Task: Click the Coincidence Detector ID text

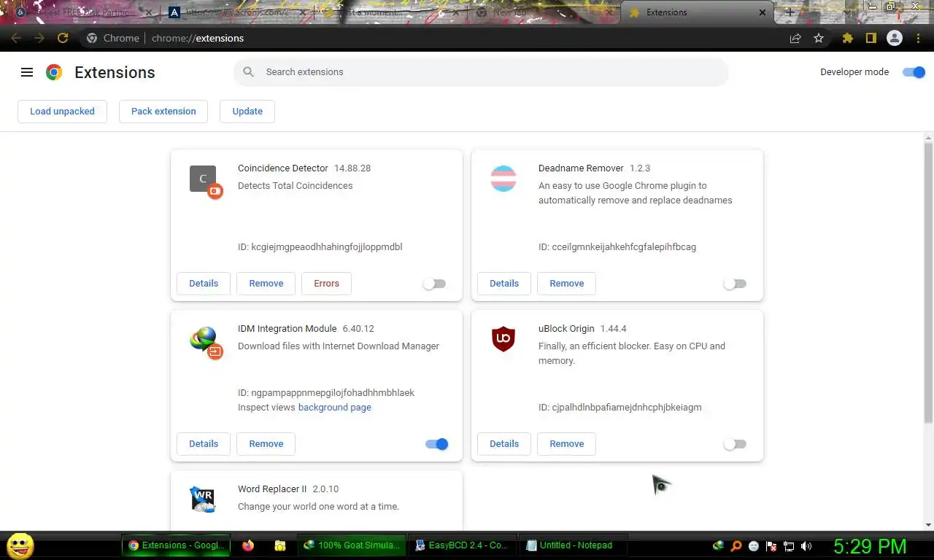Action: click(320, 247)
